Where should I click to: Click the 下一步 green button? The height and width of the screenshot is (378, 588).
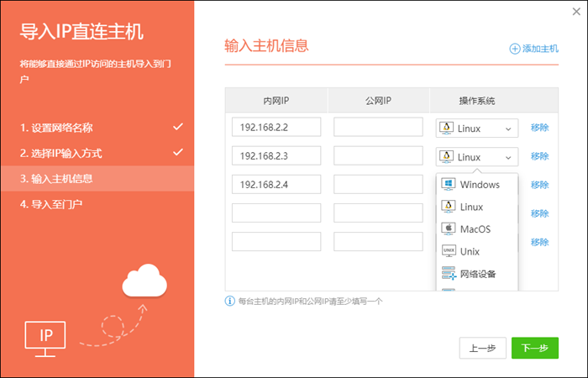tap(534, 348)
